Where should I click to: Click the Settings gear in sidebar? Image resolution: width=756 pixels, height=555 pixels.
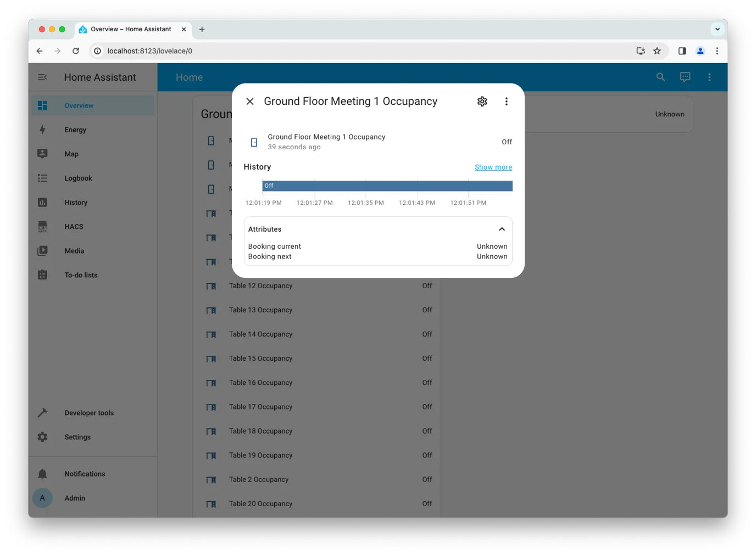[42, 437]
